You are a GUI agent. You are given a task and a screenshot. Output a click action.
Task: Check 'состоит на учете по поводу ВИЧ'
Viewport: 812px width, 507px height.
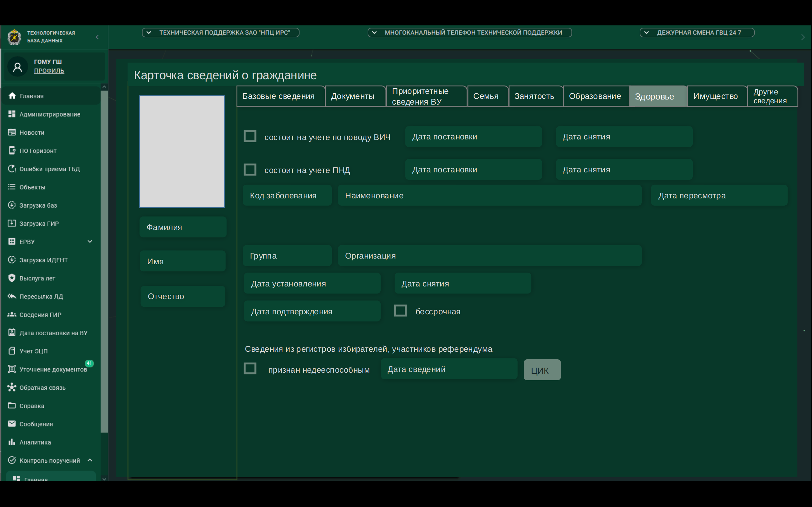tap(250, 137)
